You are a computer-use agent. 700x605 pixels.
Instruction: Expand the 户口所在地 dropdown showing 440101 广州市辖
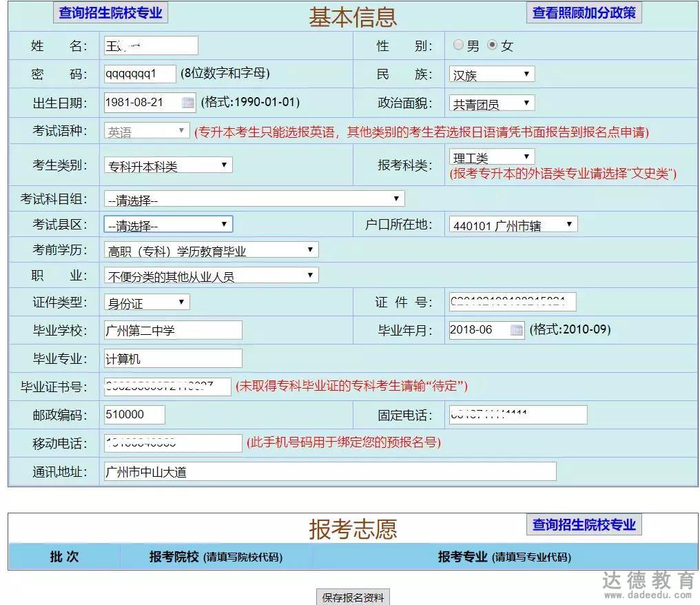coord(513,225)
